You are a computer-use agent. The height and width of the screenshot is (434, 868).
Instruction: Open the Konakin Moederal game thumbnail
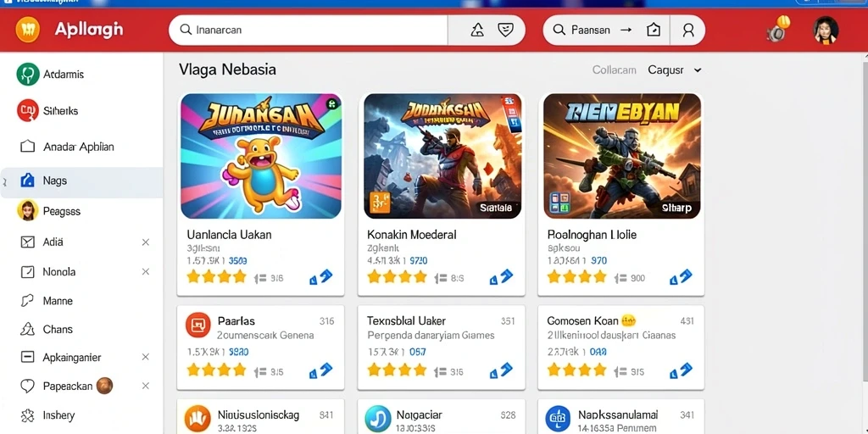click(442, 156)
